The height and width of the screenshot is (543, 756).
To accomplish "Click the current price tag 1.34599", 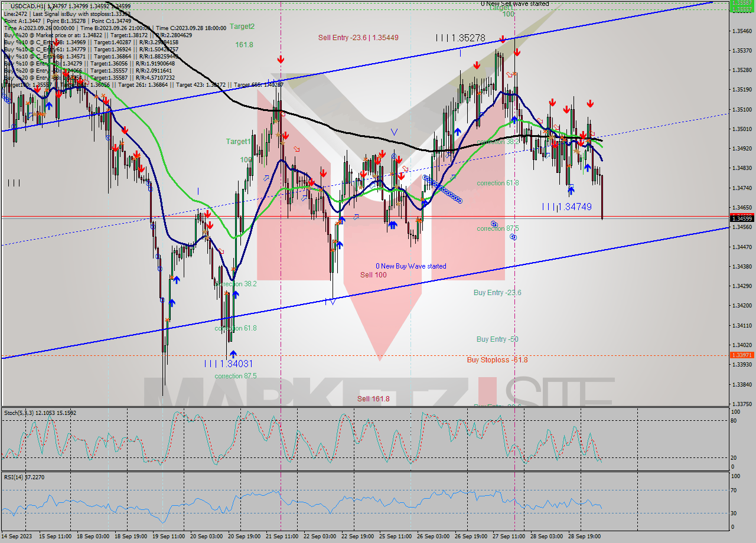I will coord(742,219).
